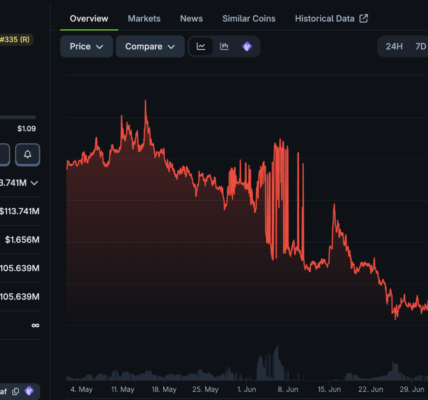Click the bell price alert icon

coord(27,154)
